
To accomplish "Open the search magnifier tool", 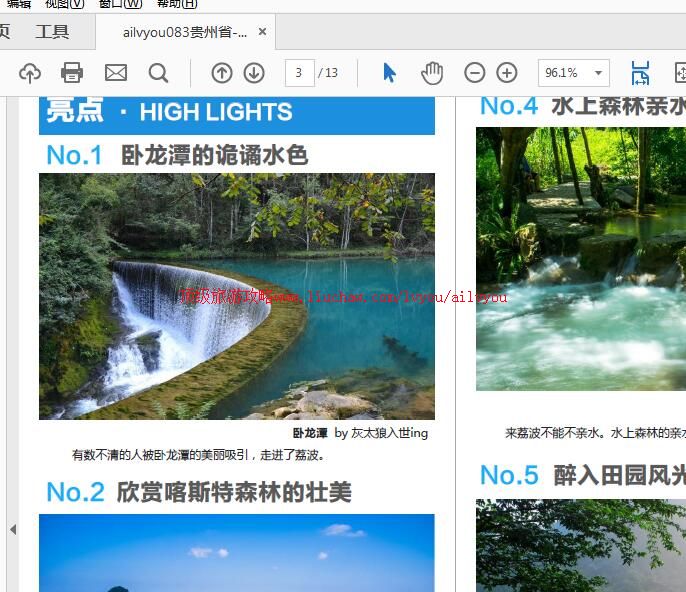I will click(158, 73).
